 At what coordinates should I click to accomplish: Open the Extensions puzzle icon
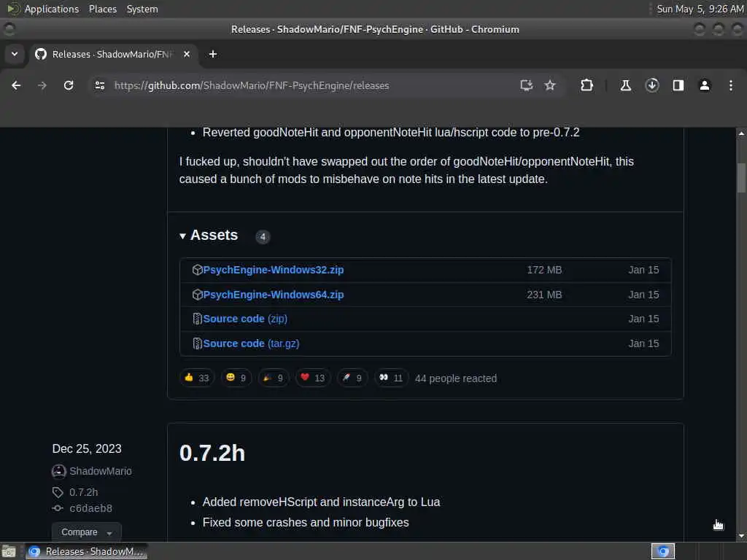587,86
